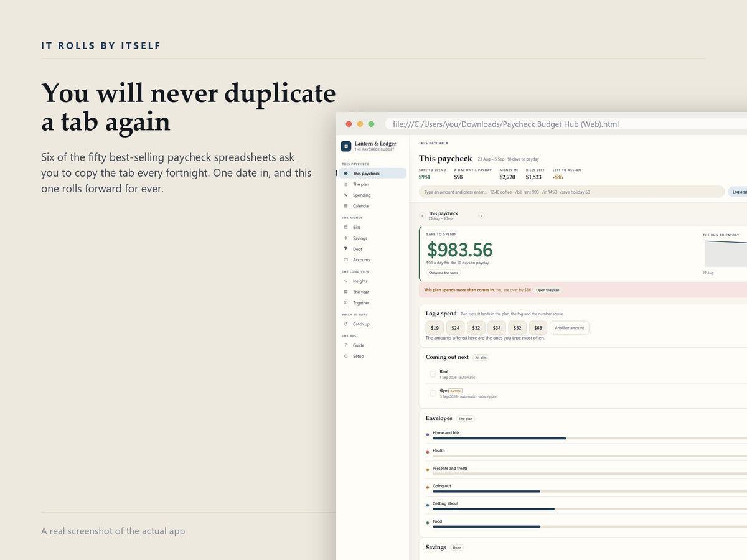Go to next paycheck with right arrow
The width and height of the screenshot is (747, 560).
click(481, 216)
